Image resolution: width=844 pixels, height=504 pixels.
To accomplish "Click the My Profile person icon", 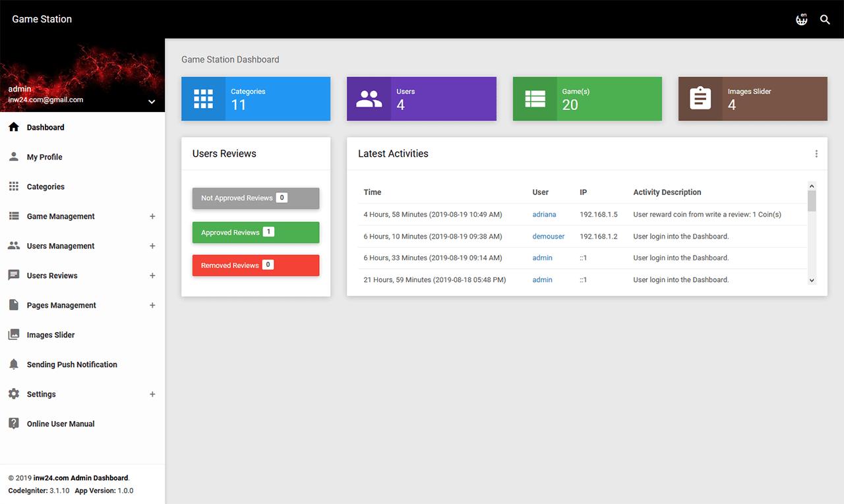I will 14,157.
